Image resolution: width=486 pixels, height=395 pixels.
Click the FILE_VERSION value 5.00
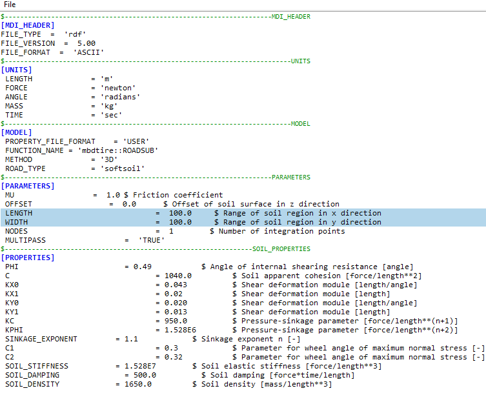tap(86, 43)
